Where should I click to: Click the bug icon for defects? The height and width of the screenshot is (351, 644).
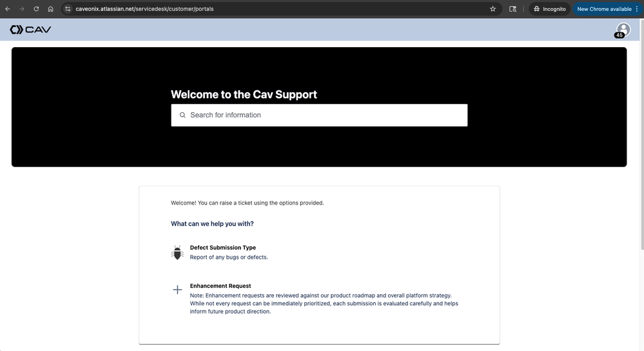[177, 253]
